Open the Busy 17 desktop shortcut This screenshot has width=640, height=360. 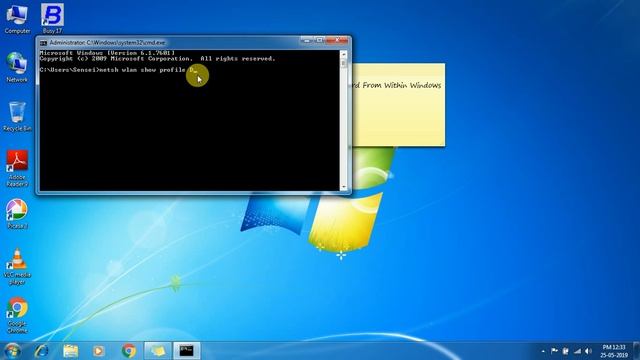click(x=52, y=18)
